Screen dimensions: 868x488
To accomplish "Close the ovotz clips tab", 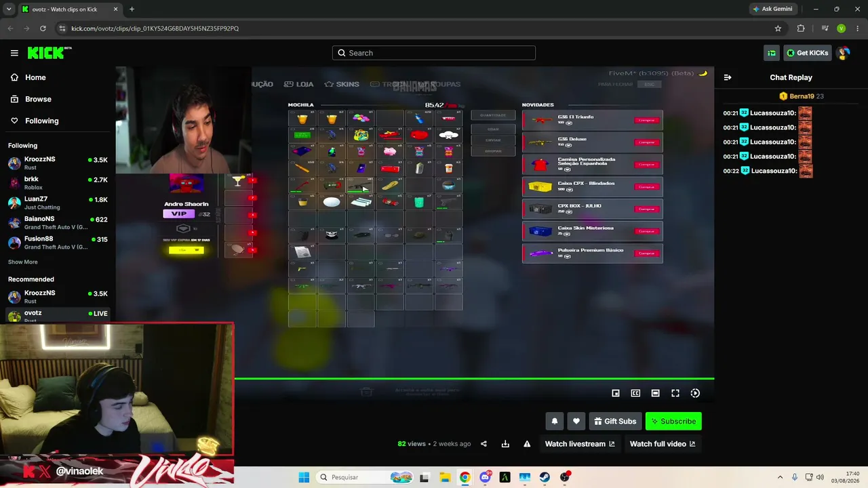I will point(115,9).
